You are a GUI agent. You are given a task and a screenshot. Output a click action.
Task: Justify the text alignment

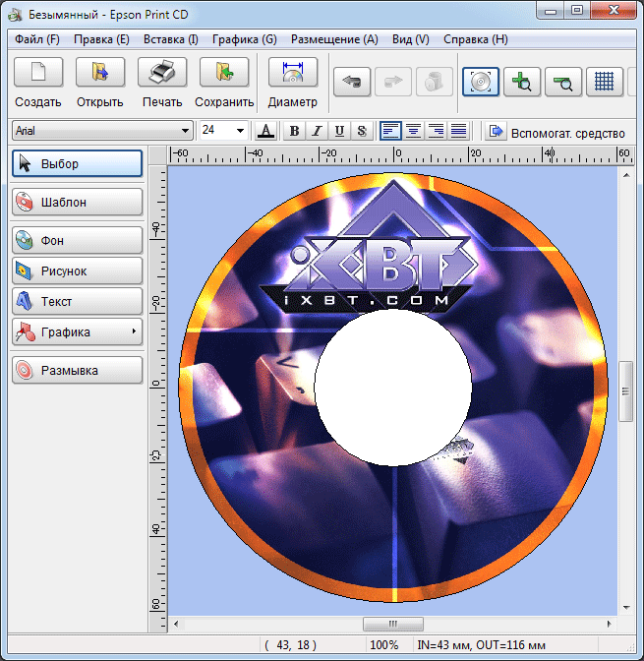(x=459, y=131)
